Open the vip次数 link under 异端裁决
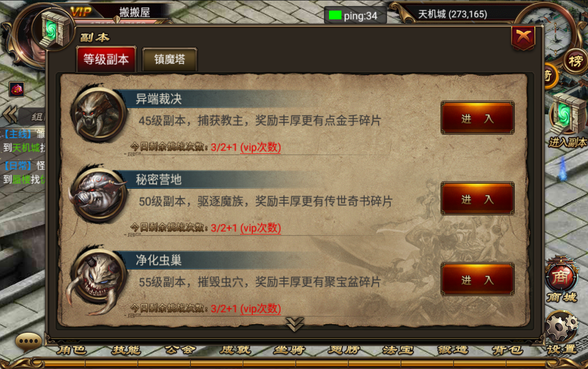 click(x=260, y=147)
